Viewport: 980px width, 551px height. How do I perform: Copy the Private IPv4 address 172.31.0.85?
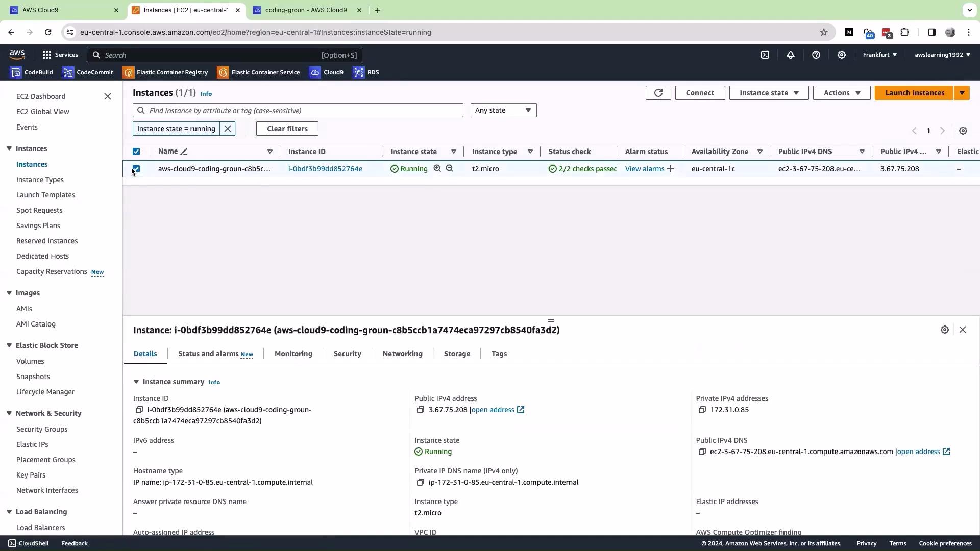702,410
